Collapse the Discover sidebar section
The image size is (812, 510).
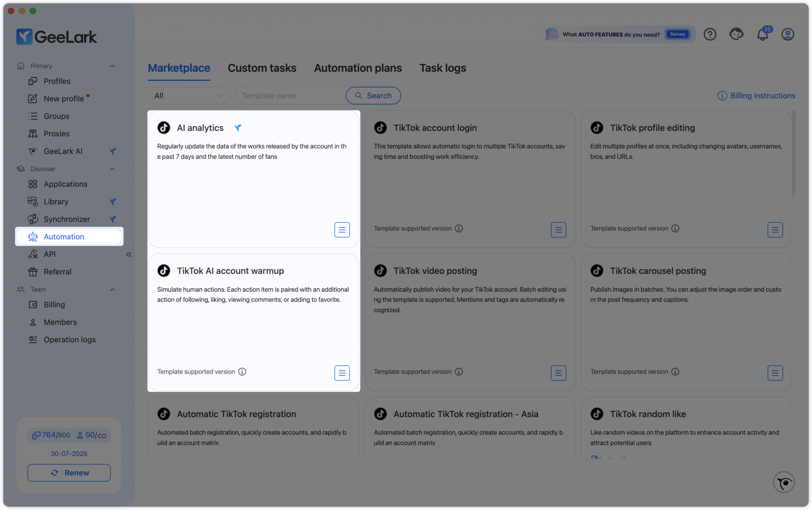point(112,169)
